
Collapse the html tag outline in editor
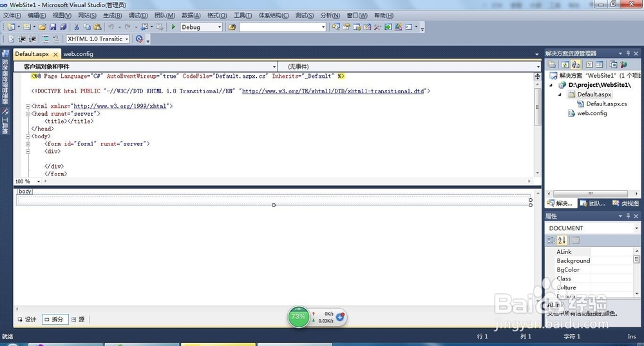click(28, 106)
